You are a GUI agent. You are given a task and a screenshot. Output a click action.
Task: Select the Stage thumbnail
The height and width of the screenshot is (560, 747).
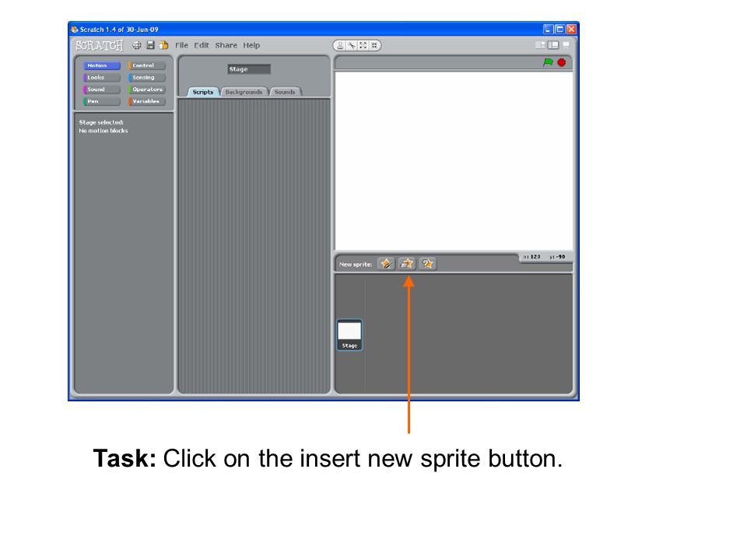tap(349, 334)
